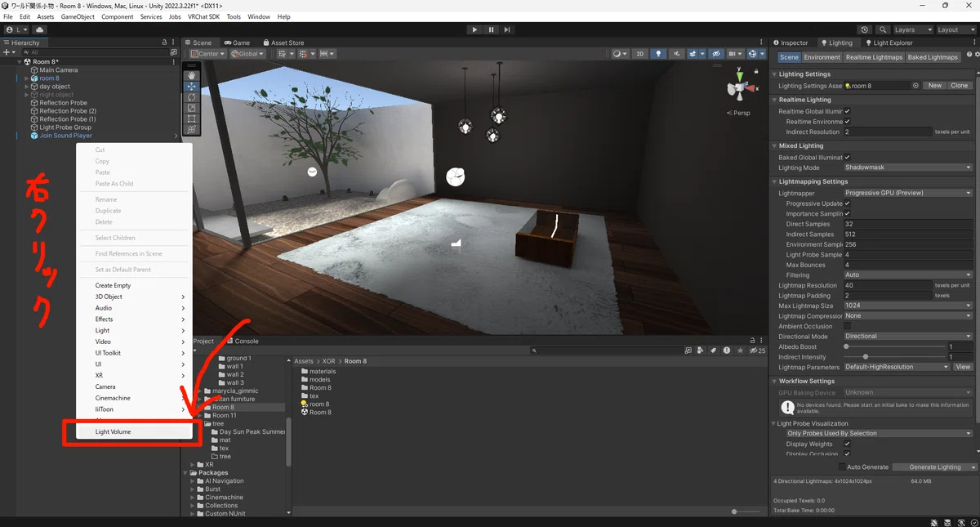Toggle 2D view mode in Scene

[640, 54]
